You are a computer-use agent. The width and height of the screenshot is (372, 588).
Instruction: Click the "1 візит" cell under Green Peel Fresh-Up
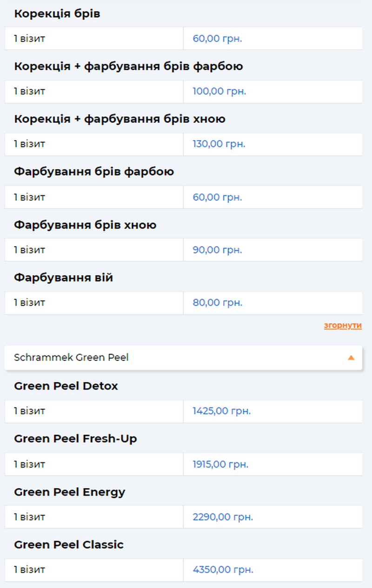(x=29, y=464)
